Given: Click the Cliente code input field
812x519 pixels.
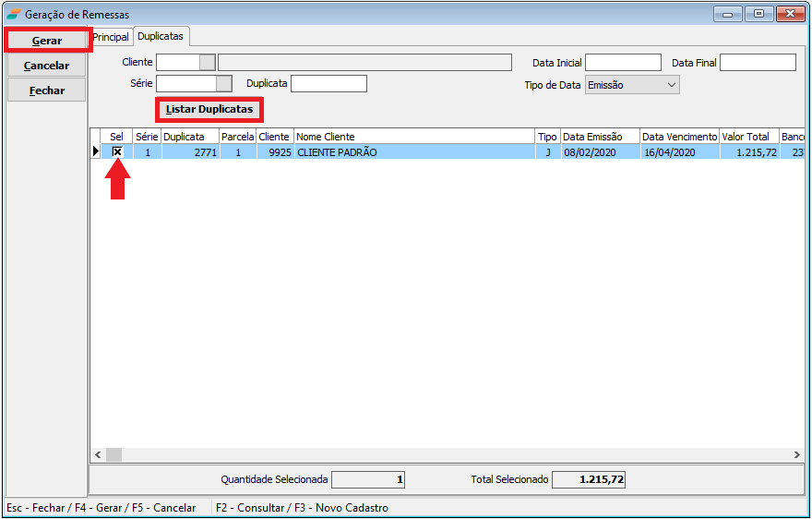Looking at the screenshot, I should point(177,62).
